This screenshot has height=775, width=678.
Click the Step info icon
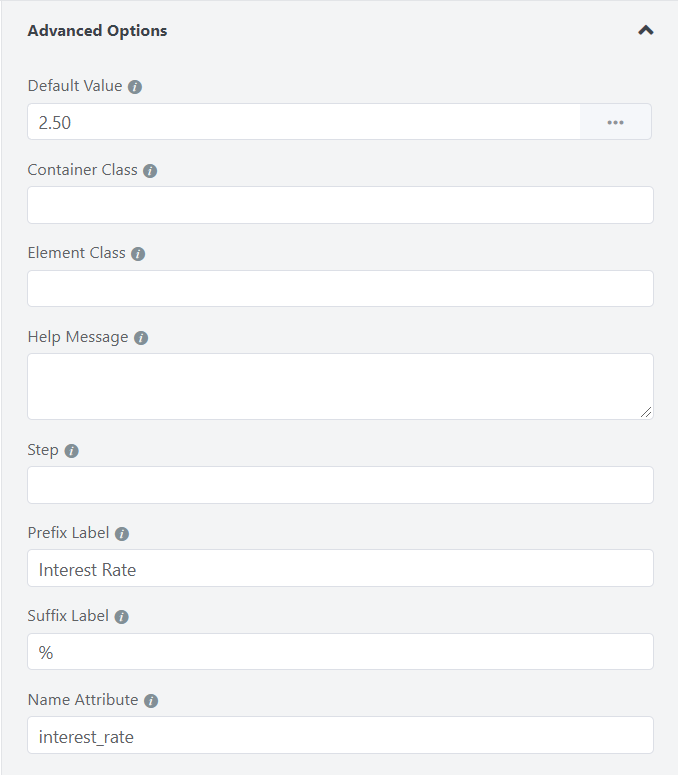[x=72, y=451]
